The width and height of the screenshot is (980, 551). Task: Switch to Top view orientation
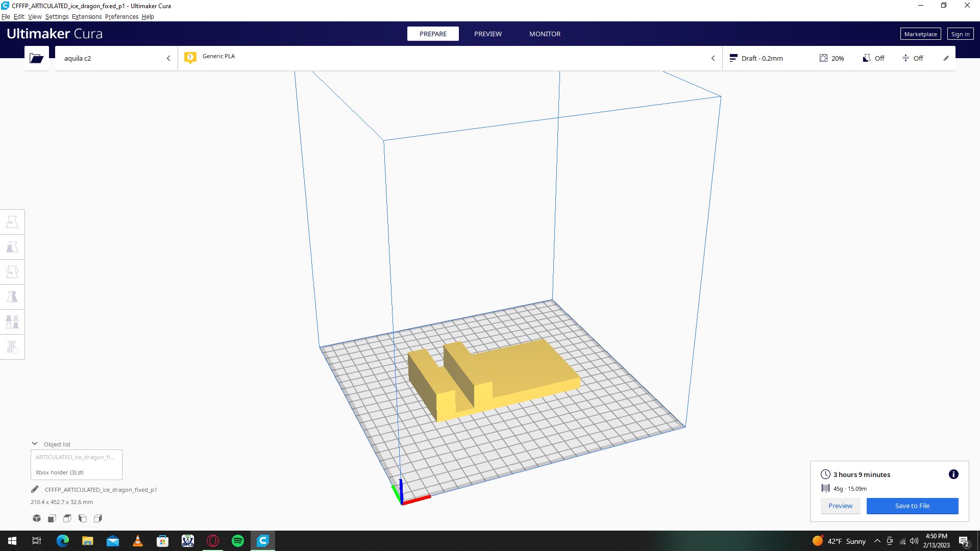67,518
